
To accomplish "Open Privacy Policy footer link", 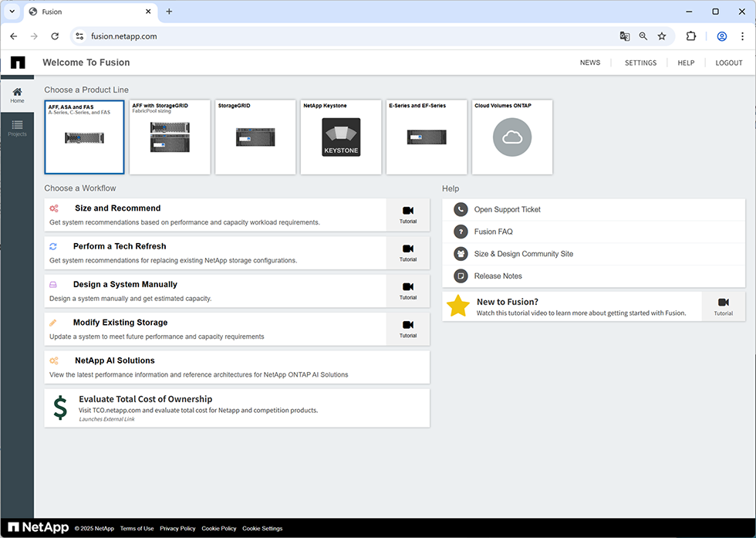I will pos(177,528).
